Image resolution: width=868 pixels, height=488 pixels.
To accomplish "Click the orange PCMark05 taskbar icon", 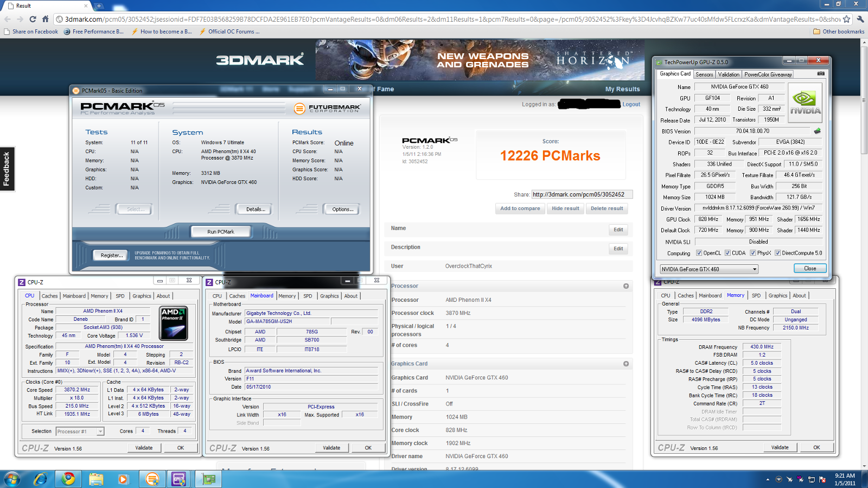I will [152, 479].
